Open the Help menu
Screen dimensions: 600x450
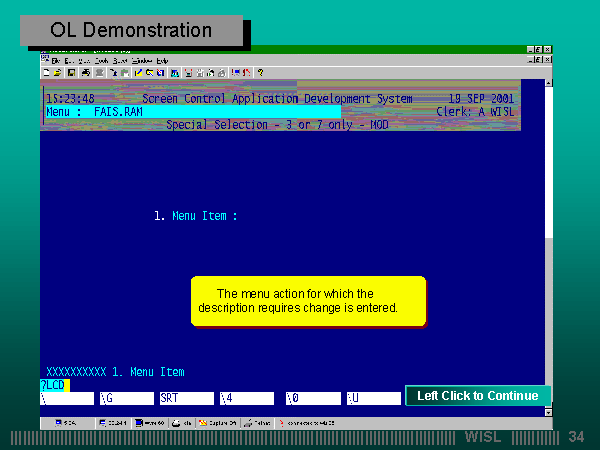[x=162, y=61]
